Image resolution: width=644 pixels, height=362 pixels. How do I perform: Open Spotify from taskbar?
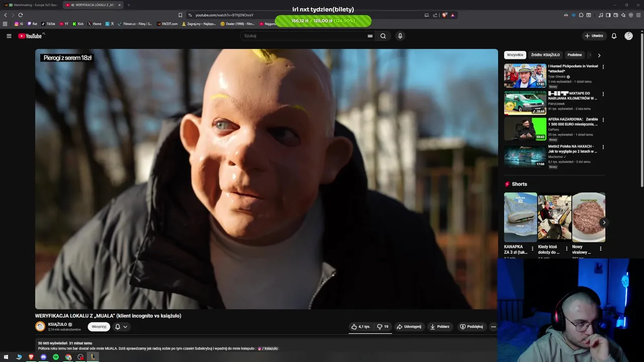pyautogui.click(x=56, y=357)
